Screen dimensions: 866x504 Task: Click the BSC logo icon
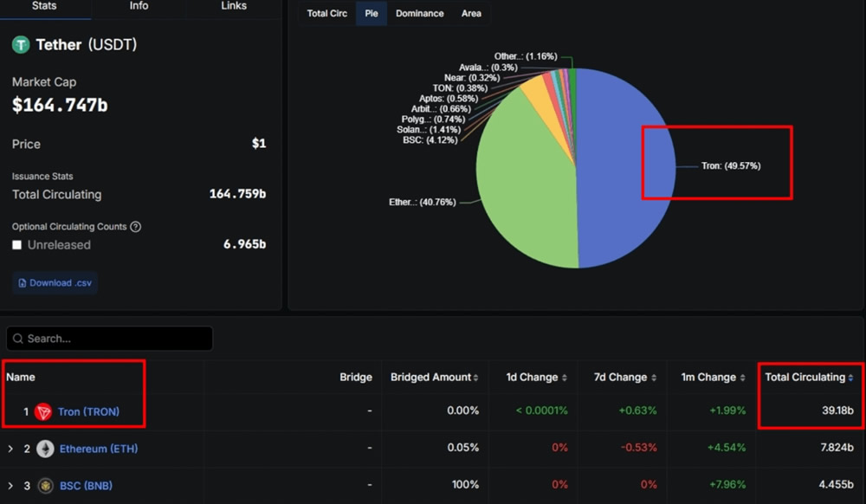(45, 486)
